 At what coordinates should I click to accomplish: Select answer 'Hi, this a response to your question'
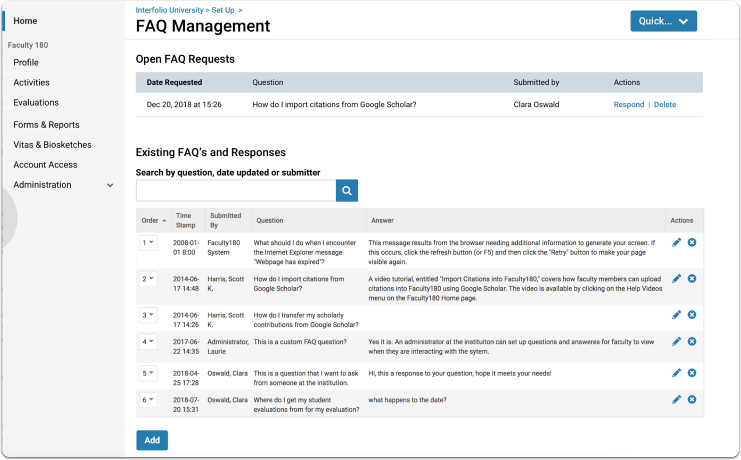pyautogui.click(x=460, y=373)
